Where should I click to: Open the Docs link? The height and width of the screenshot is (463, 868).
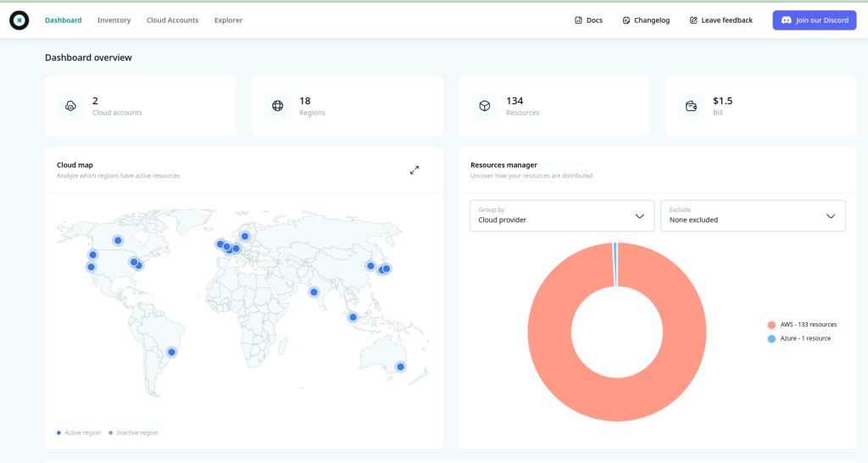point(588,20)
